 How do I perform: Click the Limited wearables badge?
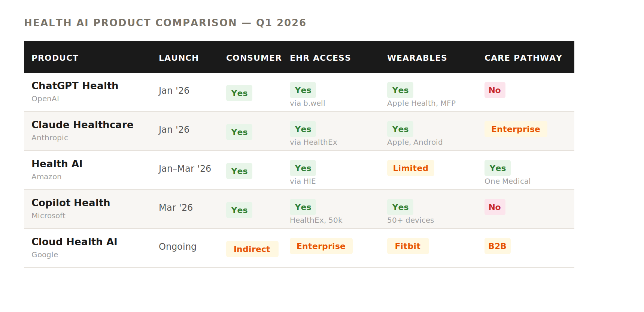[410, 168]
